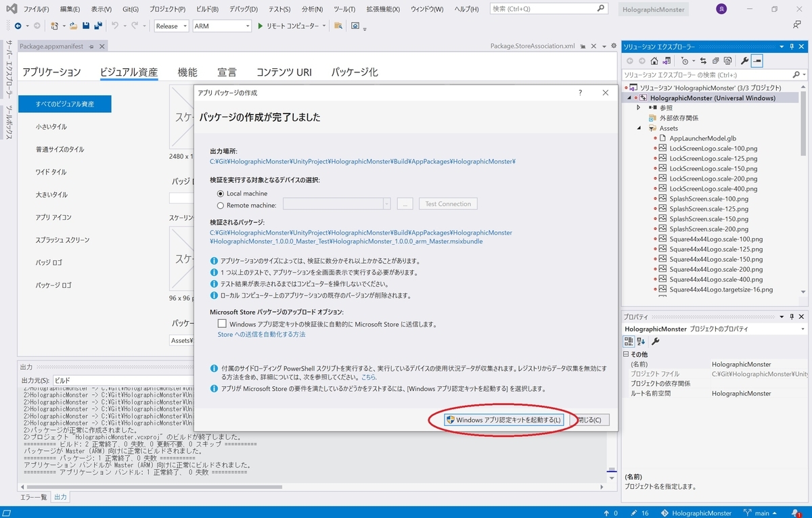Viewport: 812px width, 518px height.
Task: Click the undo arrow in toolbar
Action: [115, 26]
